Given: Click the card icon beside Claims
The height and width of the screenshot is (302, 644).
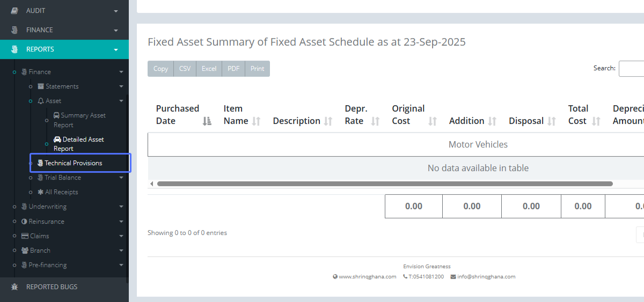Looking at the screenshot, I should (25, 236).
